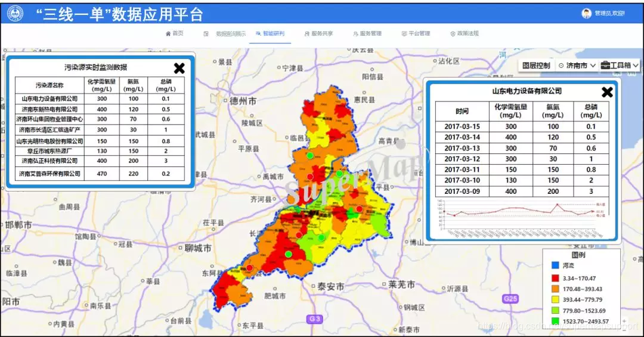Screen dimensions: 644x337
Task: Click the G25 highway shield on the map
Action: (510, 299)
